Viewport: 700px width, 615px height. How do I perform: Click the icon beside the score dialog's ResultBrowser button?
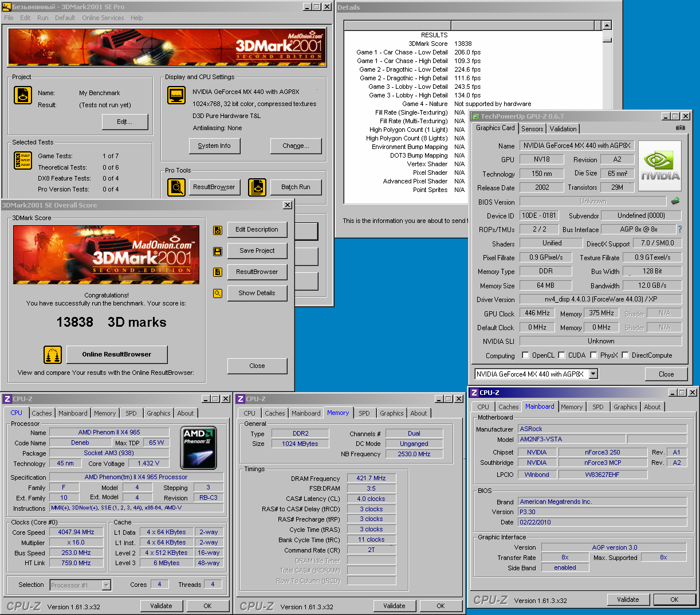218,272
